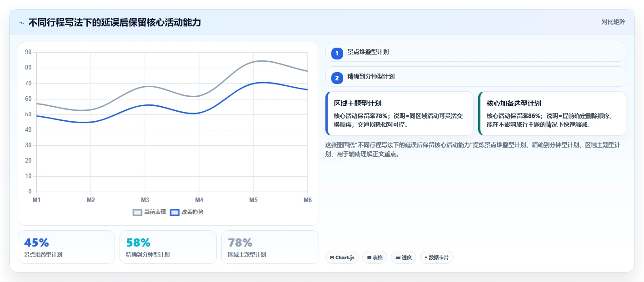The height and width of the screenshot is (282, 644).
Task: Click the M2 axis label
Action: 90,200
